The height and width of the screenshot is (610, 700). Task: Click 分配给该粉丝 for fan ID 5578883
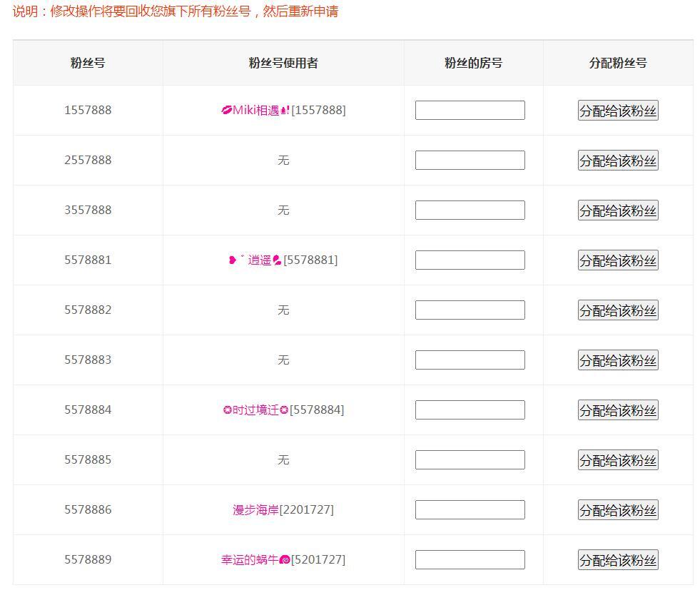click(x=618, y=360)
